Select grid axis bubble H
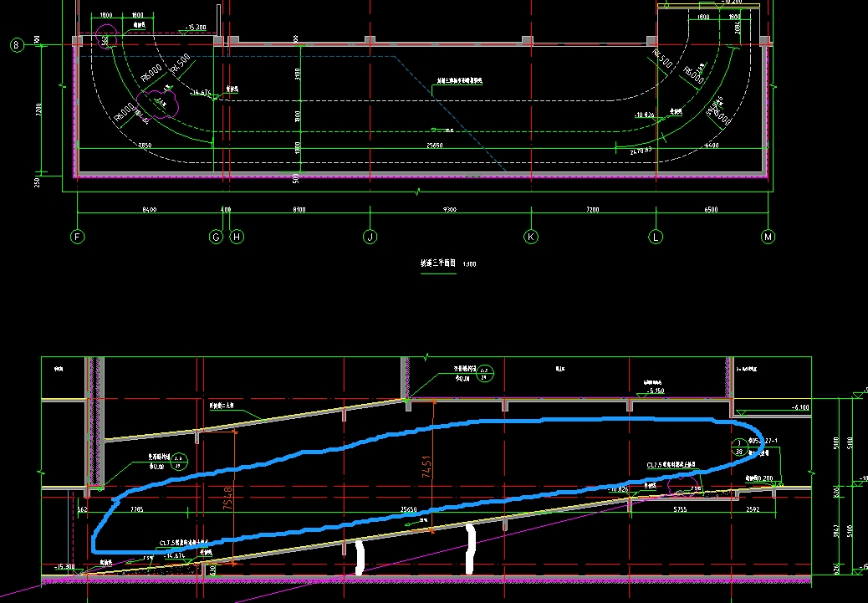 coord(237,237)
